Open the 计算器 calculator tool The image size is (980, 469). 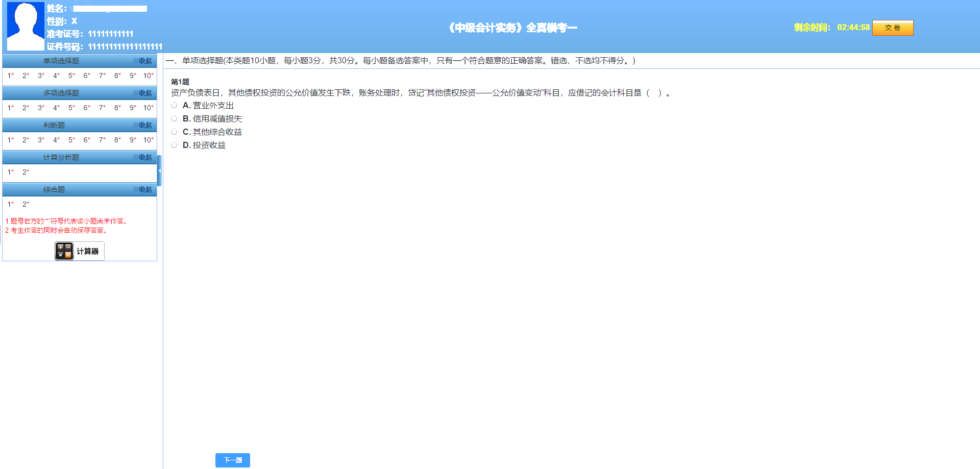[x=79, y=251]
